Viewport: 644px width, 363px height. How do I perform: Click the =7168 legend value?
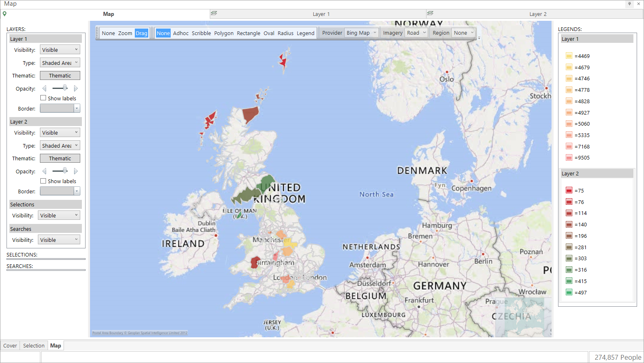point(582,147)
